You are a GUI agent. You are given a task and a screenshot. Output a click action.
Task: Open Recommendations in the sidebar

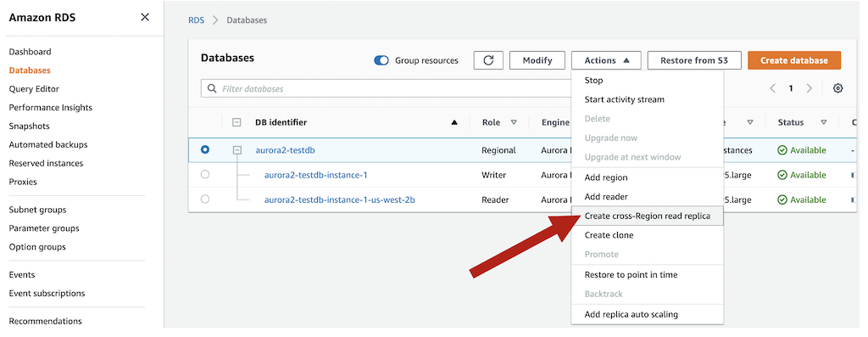[46, 321]
